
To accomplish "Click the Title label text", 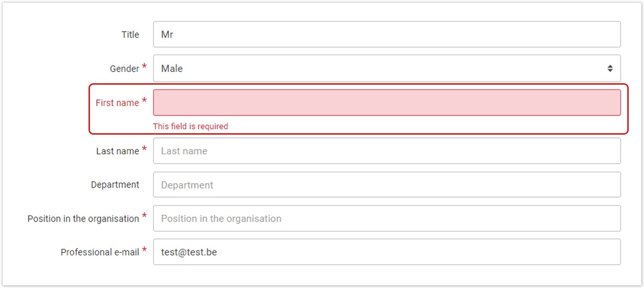I will [x=130, y=35].
